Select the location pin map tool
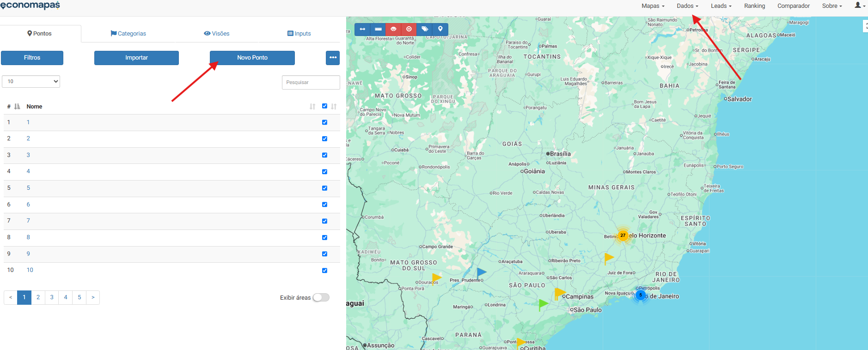Screen dimensions: 868x350 click(x=440, y=29)
